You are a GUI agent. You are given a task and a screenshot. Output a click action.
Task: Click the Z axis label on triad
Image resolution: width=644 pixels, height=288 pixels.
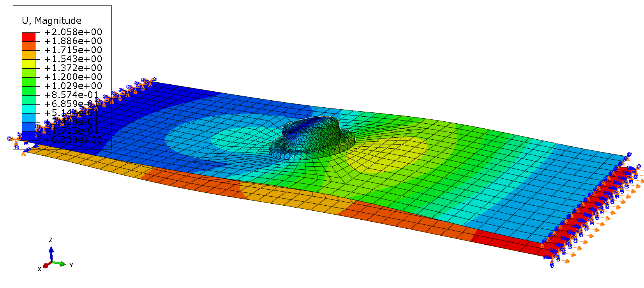(51, 240)
